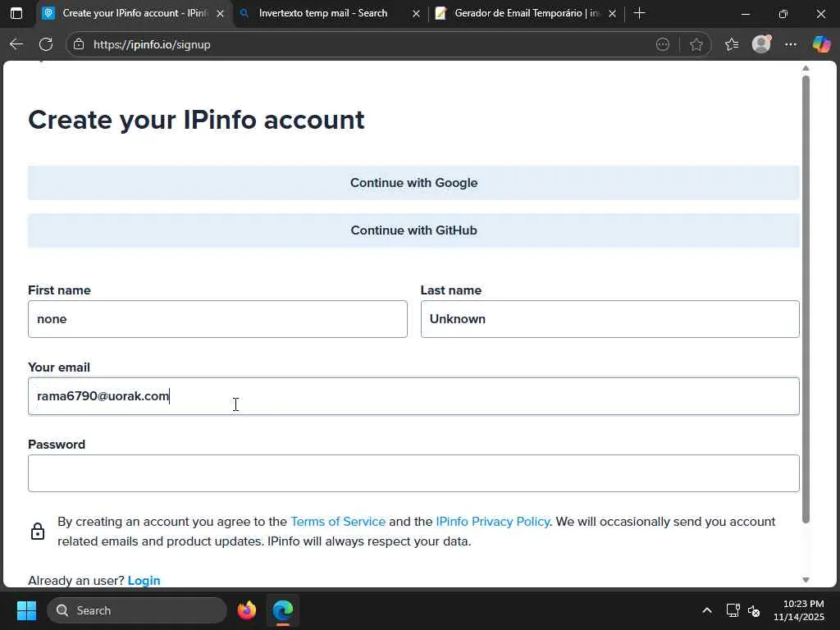Open the browser profile avatar
This screenshot has height=630, width=840.
pos(761,44)
